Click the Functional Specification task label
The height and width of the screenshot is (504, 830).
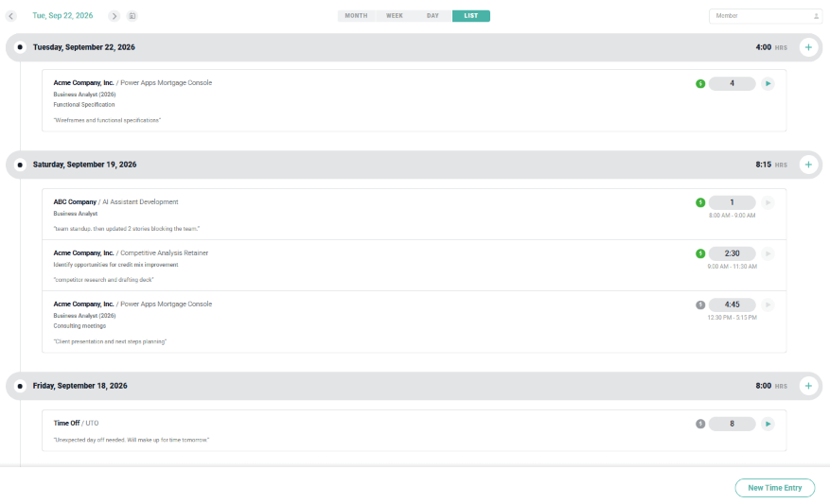click(83, 105)
